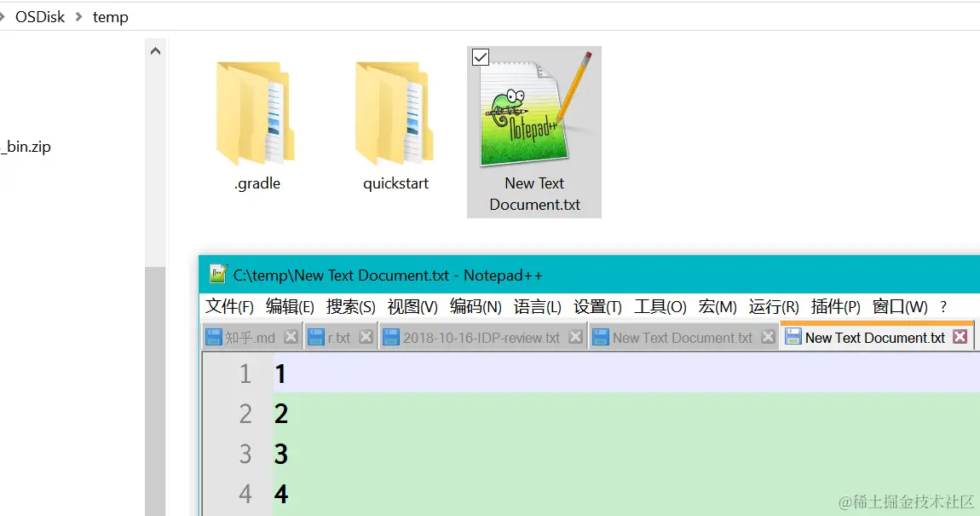Switch to the r.txt tab
The width and height of the screenshot is (980, 516).
coord(339,338)
